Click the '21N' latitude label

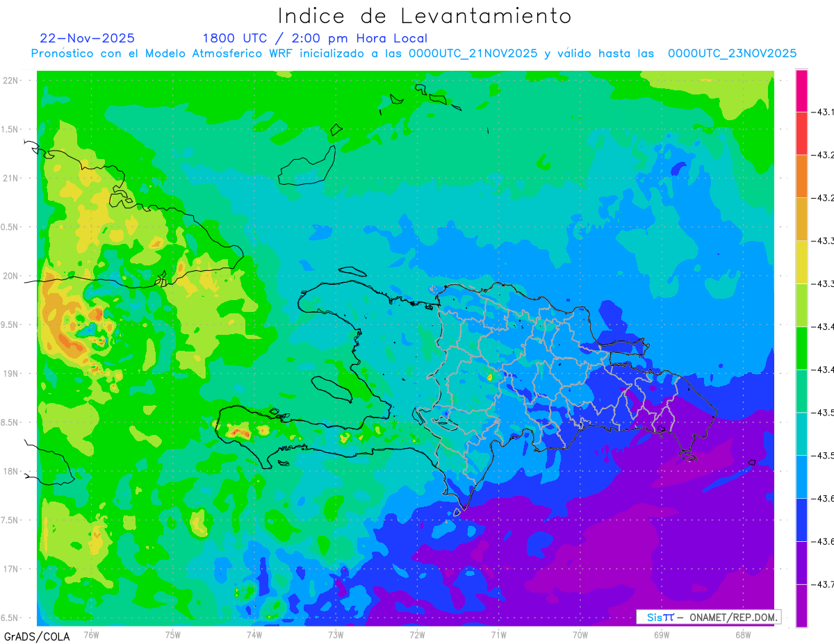pyautogui.click(x=10, y=178)
